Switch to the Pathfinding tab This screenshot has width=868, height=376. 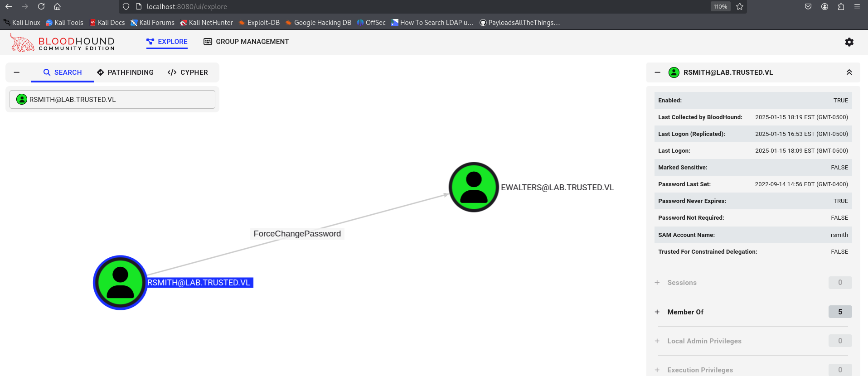click(x=125, y=72)
